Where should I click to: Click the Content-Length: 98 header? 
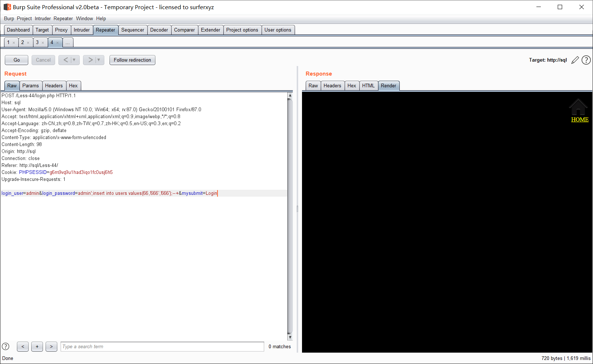click(x=22, y=145)
